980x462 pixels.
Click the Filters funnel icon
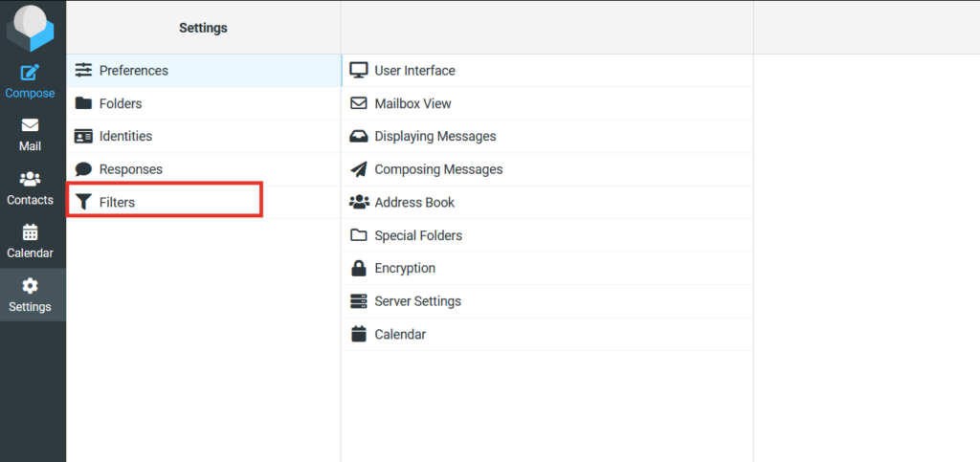[83, 202]
